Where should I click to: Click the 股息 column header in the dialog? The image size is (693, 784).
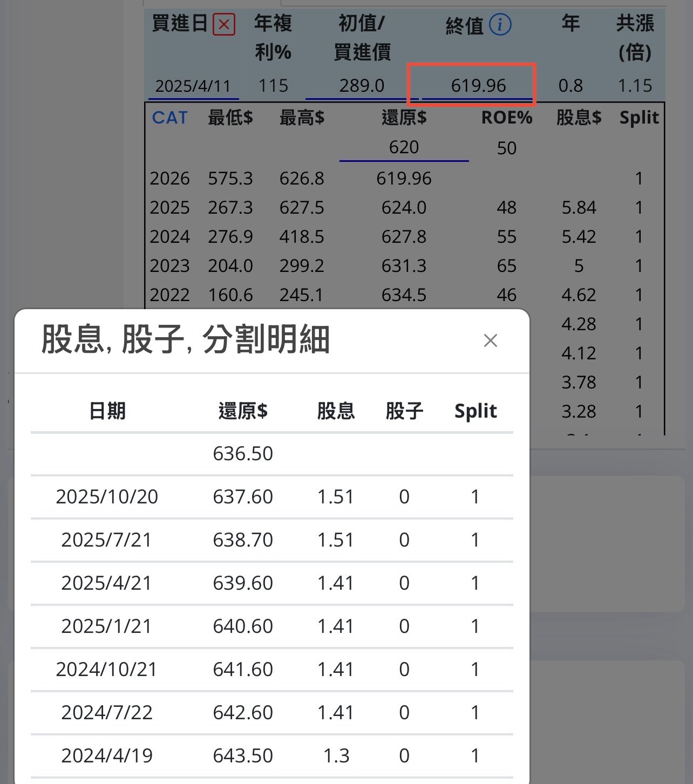336,411
